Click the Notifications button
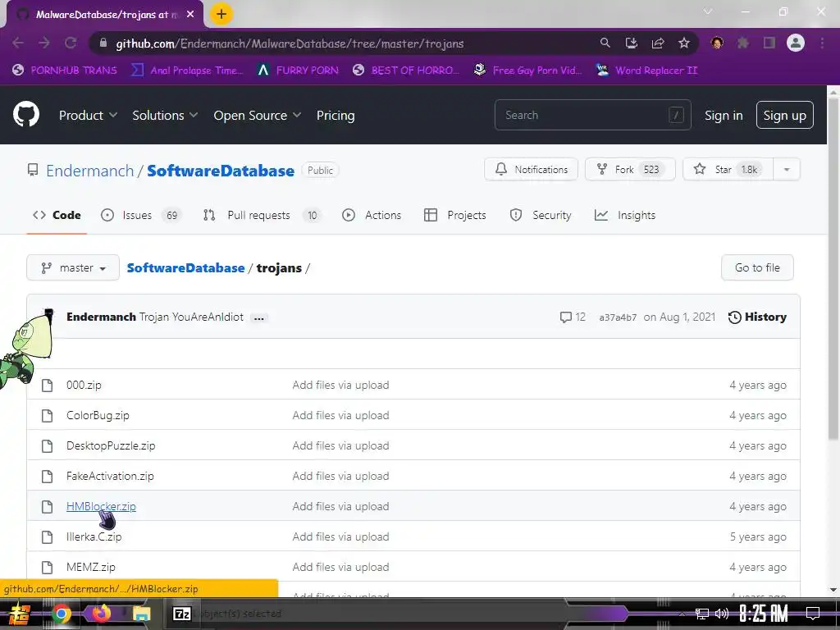This screenshot has height=630, width=840. tap(531, 169)
